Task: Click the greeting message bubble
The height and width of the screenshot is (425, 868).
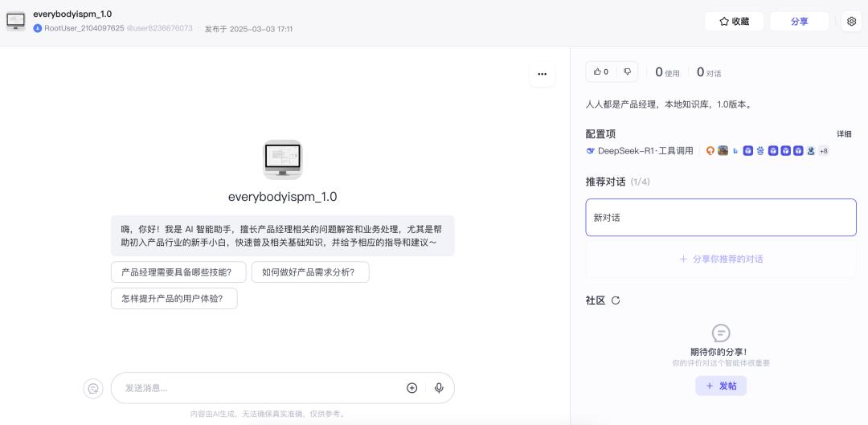Action: 282,235
